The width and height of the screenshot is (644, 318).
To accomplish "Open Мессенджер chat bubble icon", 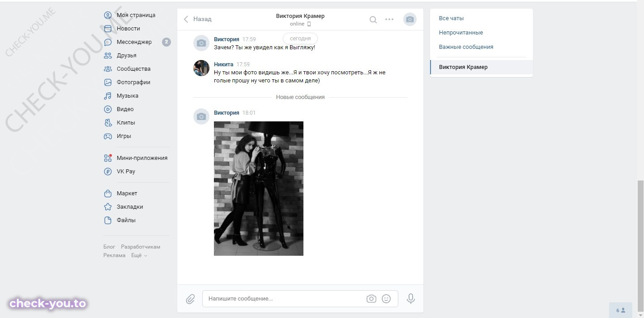I will pos(108,42).
